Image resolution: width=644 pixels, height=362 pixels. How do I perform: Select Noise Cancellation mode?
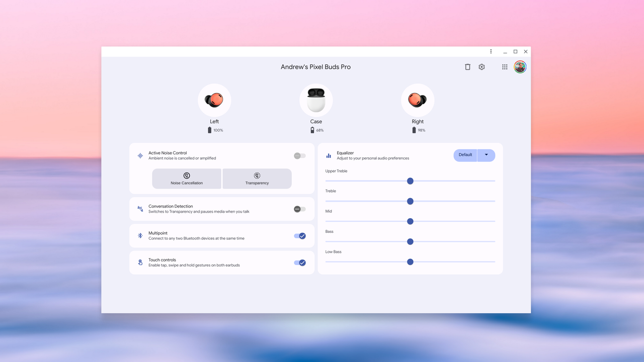[187, 179]
